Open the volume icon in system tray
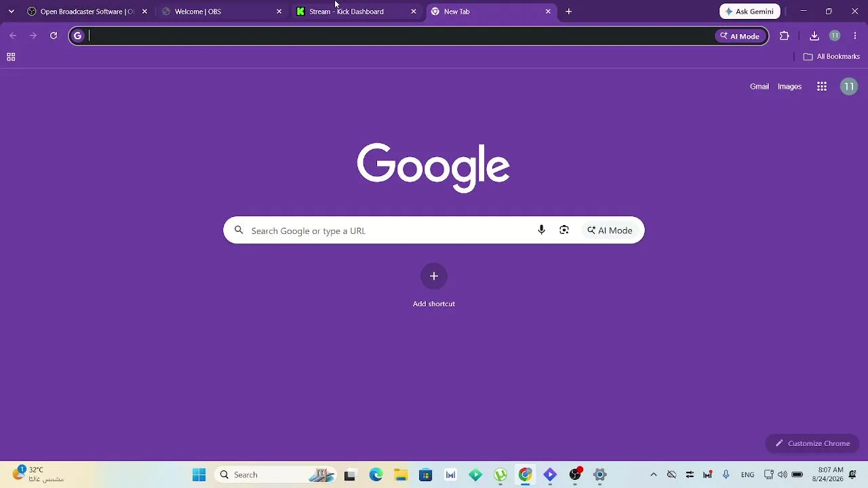The height and width of the screenshot is (488, 868). pos(783,475)
